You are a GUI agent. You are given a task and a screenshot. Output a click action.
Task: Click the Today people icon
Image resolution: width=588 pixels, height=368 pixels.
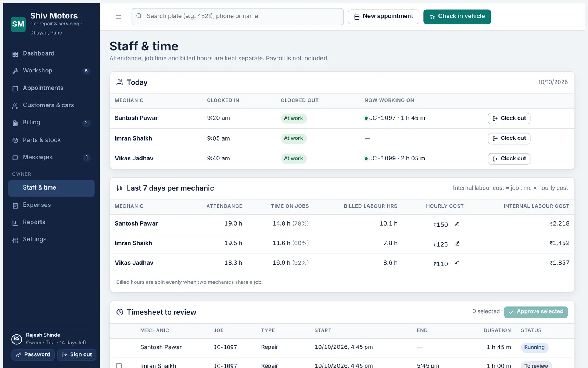click(120, 82)
